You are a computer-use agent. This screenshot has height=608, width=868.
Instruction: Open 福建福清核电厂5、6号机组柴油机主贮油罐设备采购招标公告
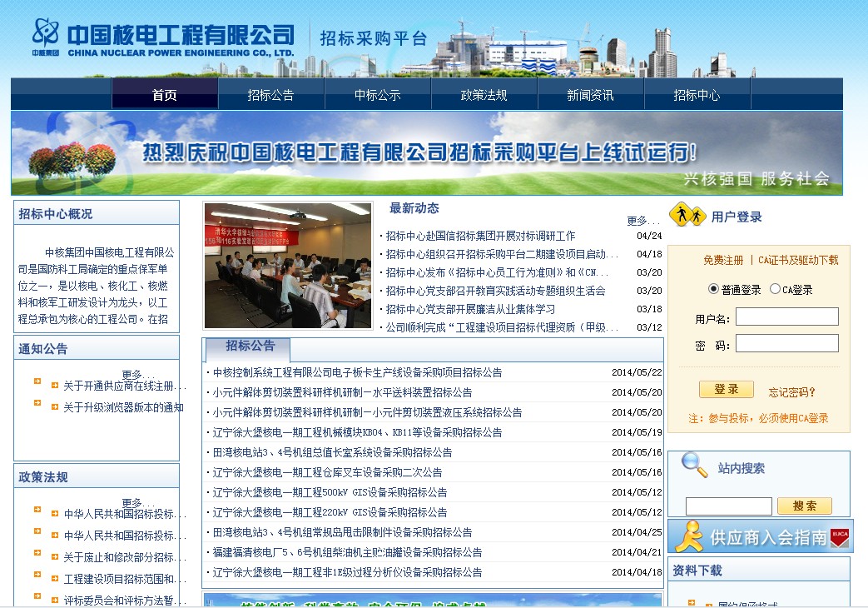tap(348, 552)
